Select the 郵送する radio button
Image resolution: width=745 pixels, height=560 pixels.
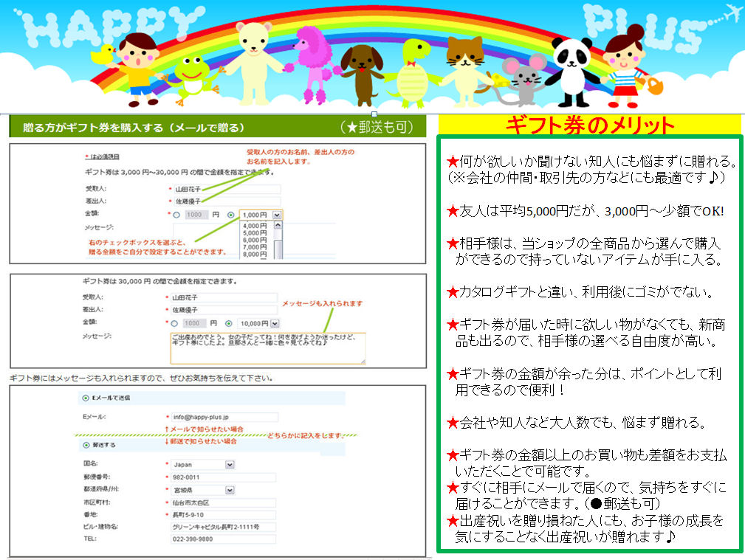[86, 445]
